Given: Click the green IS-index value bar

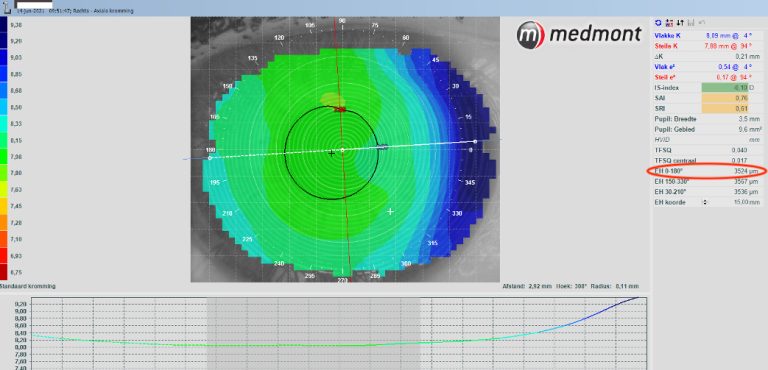Looking at the screenshot, I should [x=725, y=87].
